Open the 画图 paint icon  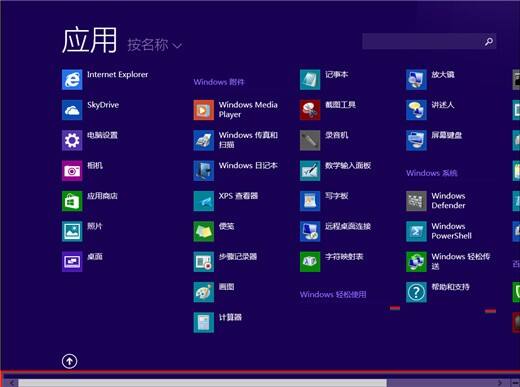tap(204, 292)
